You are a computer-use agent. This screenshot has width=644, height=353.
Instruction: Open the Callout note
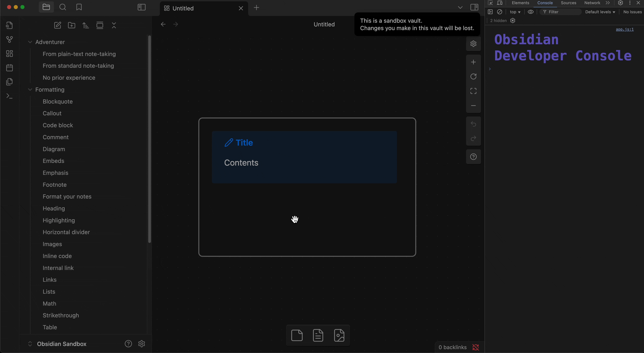coord(52,113)
